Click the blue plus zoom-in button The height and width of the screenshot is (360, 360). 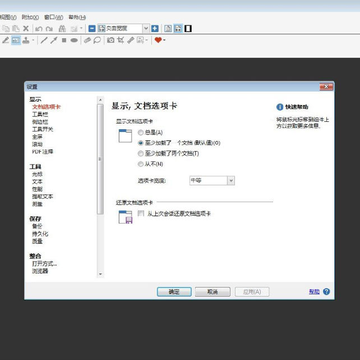(x=154, y=29)
